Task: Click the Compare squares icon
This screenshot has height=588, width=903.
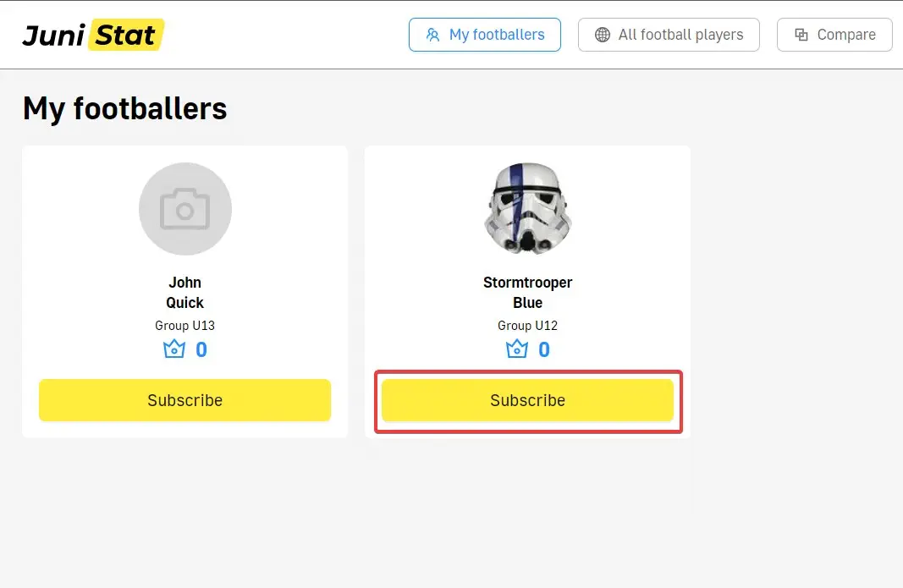Action: [801, 35]
